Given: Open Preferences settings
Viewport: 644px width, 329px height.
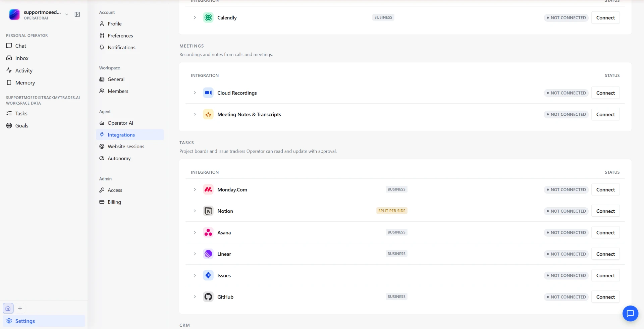Looking at the screenshot, I should click(x=130, y=36).
